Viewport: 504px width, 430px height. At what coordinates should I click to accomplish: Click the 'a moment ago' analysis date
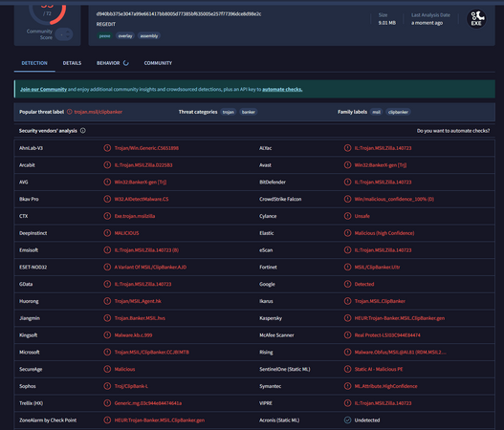(427, 23)
